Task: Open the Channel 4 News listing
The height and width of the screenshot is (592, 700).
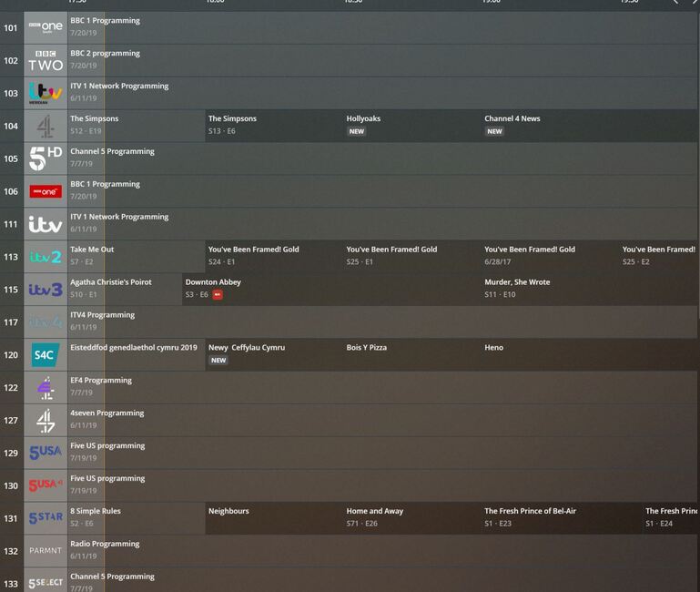Action: [x=590, y=126]
